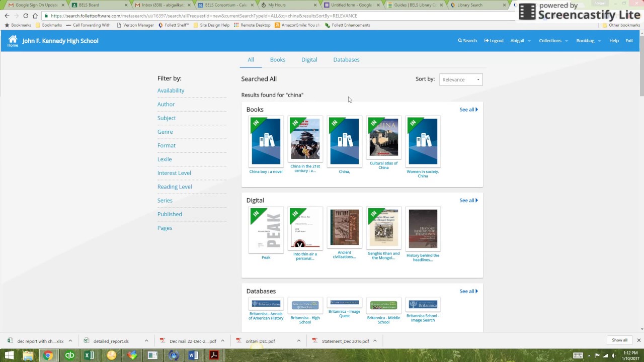Expand the Bookbag menu
The height and width of the screenshot is (362, 644).
[x=588, y=41]
